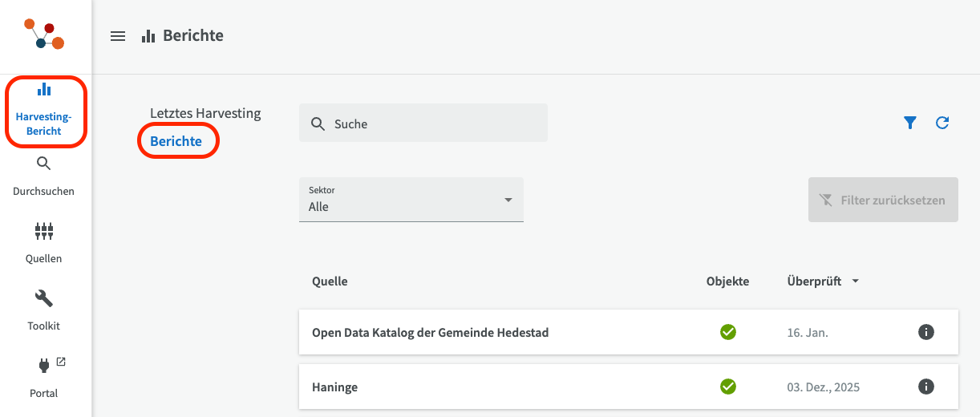Image resolution: width=980 pixels, height=417 pixels.
Task: Open info icon for Haninge row
Action: point(925,387)
